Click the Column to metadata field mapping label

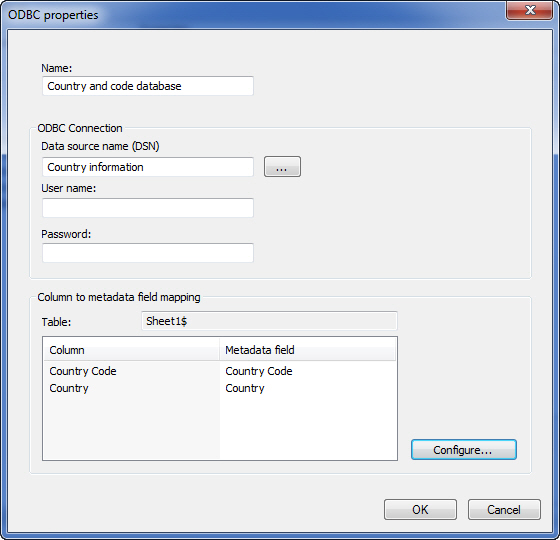[119, 298]
